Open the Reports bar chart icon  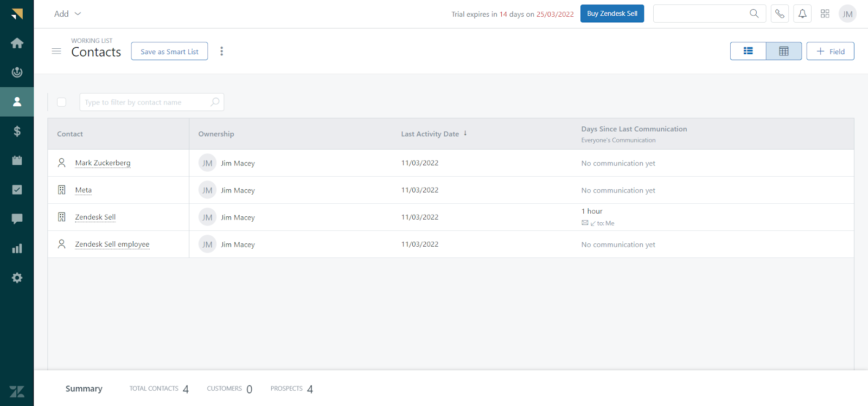17,248
